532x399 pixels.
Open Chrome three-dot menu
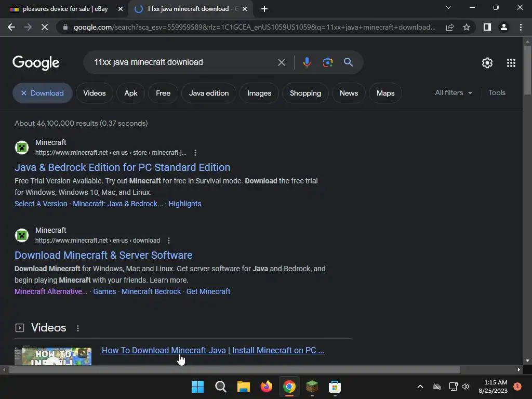pos(521,27)
